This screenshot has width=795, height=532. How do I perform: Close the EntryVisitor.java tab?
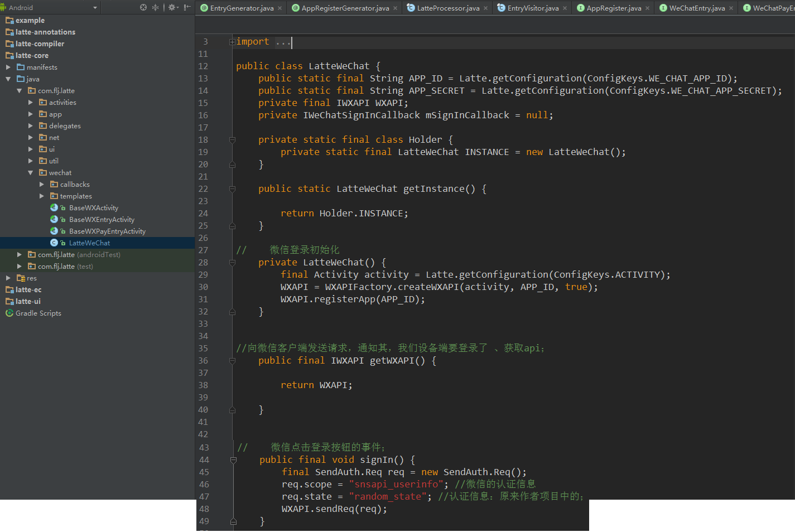point(565,8)
